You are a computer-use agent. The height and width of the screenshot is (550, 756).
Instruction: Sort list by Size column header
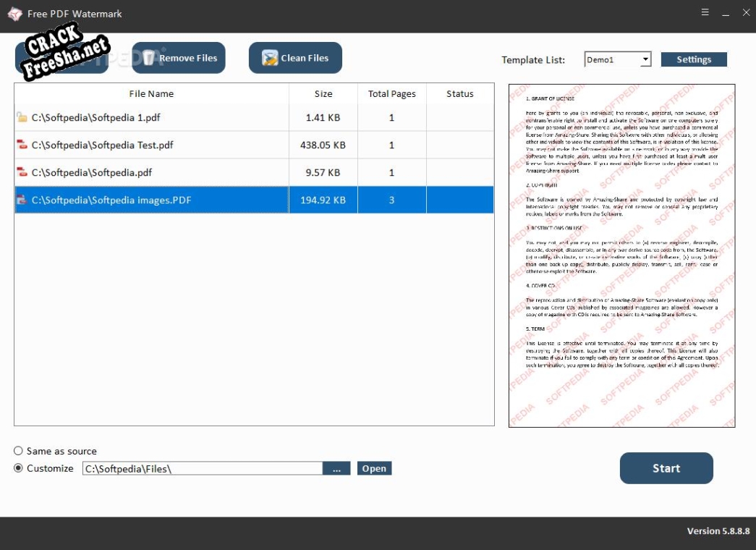(323, 94)
